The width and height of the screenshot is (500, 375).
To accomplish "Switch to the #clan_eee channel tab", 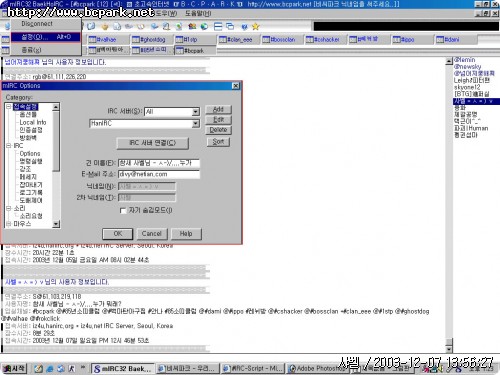I will 239,40.
